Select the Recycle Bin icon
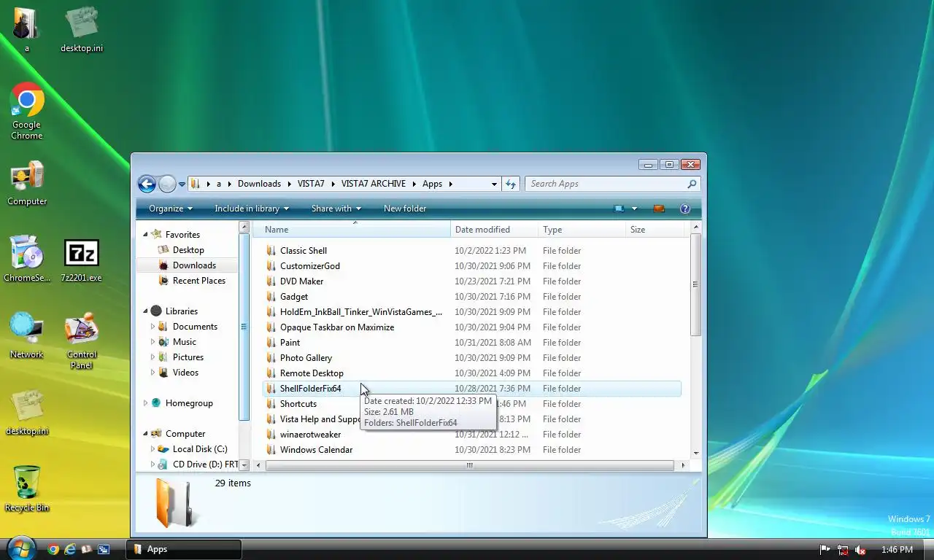934x560 pixels. click(27, 489)
